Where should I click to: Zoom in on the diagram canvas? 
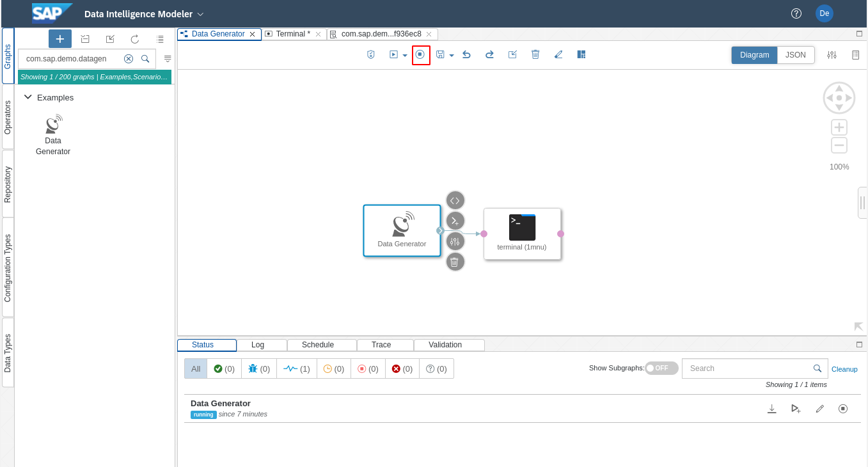pos(839,127)
